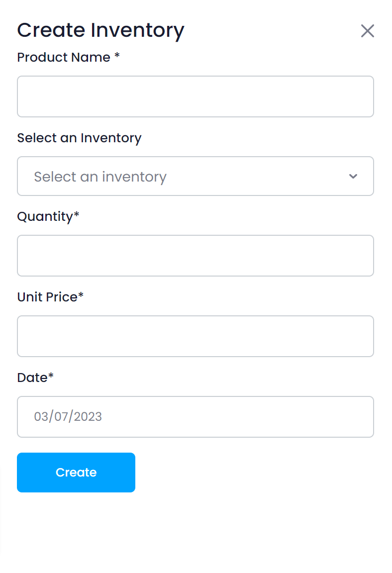
Task: Click the Create Inventory heading
Action: (100, 30)
